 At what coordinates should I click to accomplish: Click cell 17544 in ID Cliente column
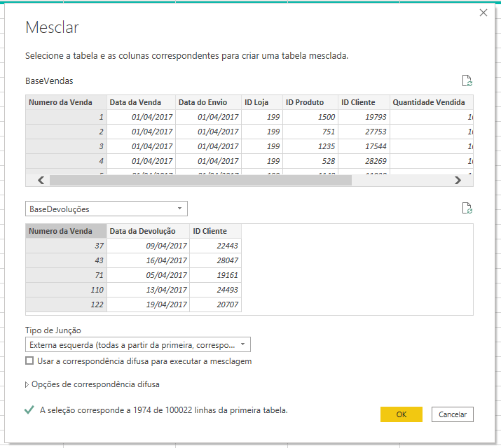[364, 146]
